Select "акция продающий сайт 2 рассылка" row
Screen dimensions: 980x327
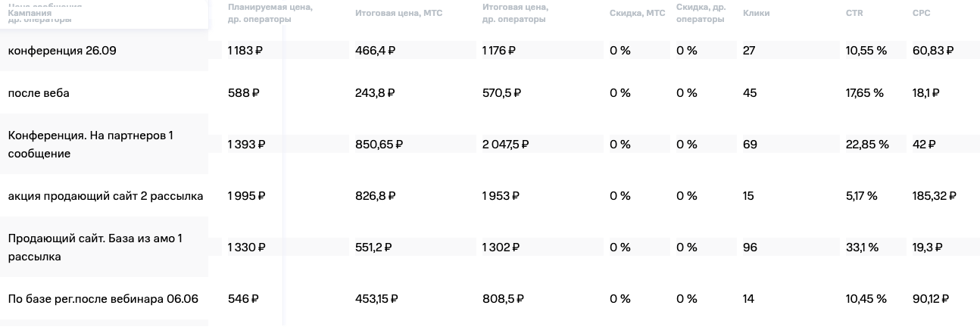pyautogui.click(x=105, y=196)
